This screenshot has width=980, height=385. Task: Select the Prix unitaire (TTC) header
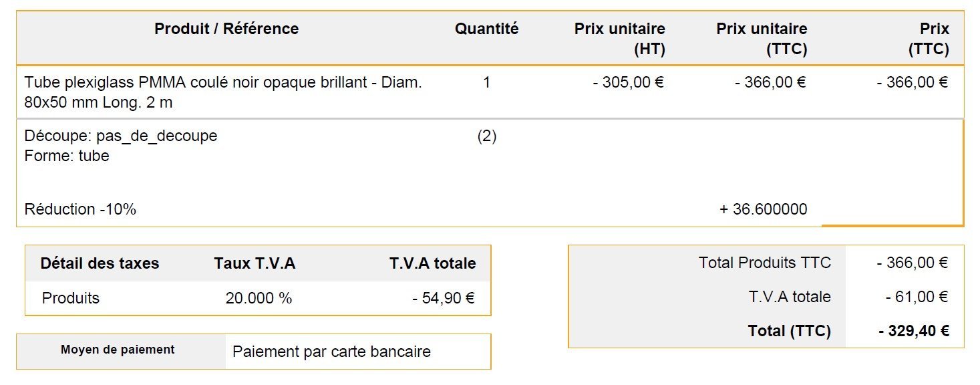[x=762, y=39]
